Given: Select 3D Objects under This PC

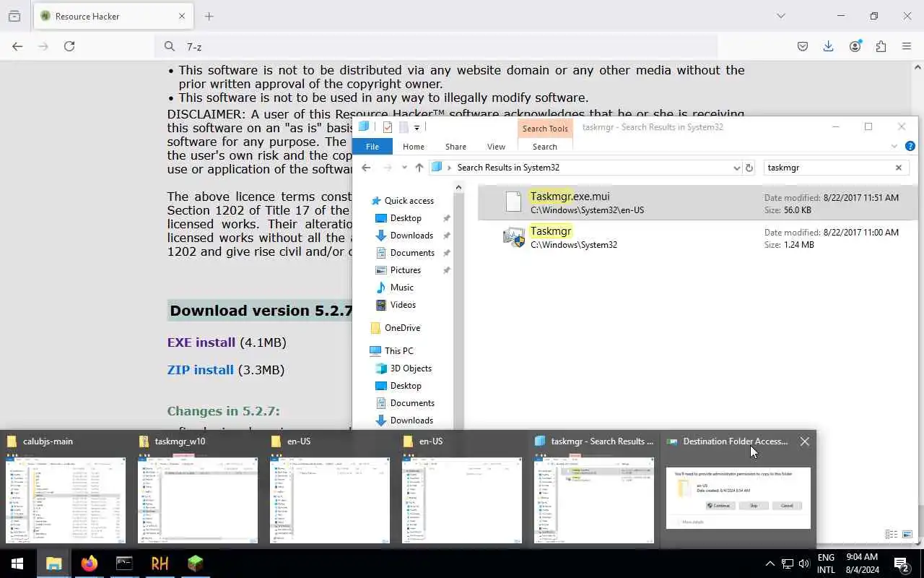Looking at the screenshot, I should (411, 368).
